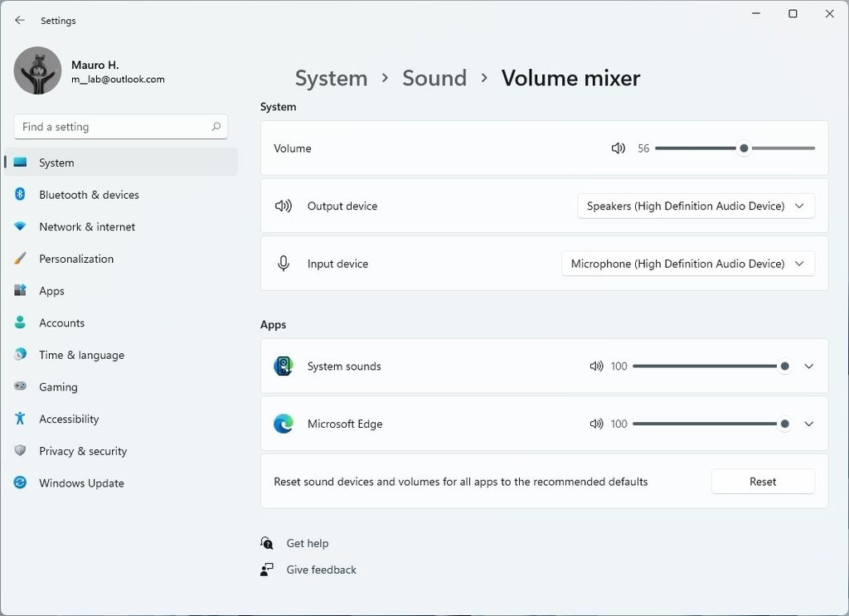Expand the Microsoft Edge options chevron
Screen dimensions: 849x616
point(809,424)
